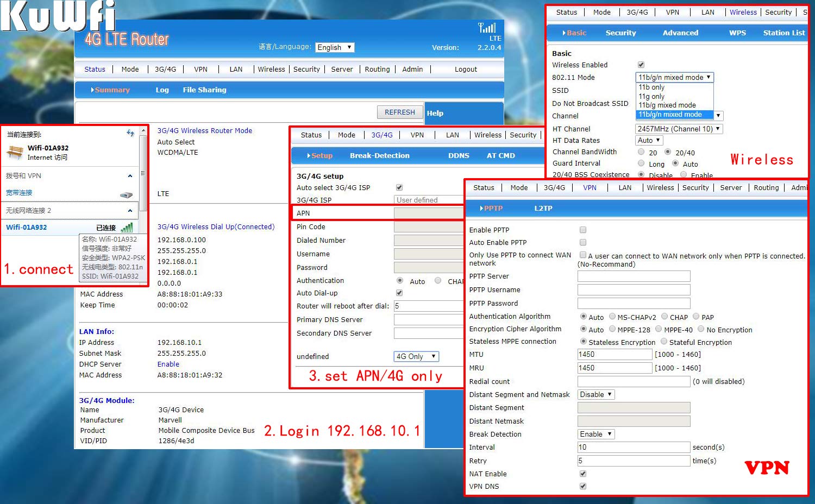Click the Wifi-01A932 bench network icon
The image size is (815, 504).
15,152
